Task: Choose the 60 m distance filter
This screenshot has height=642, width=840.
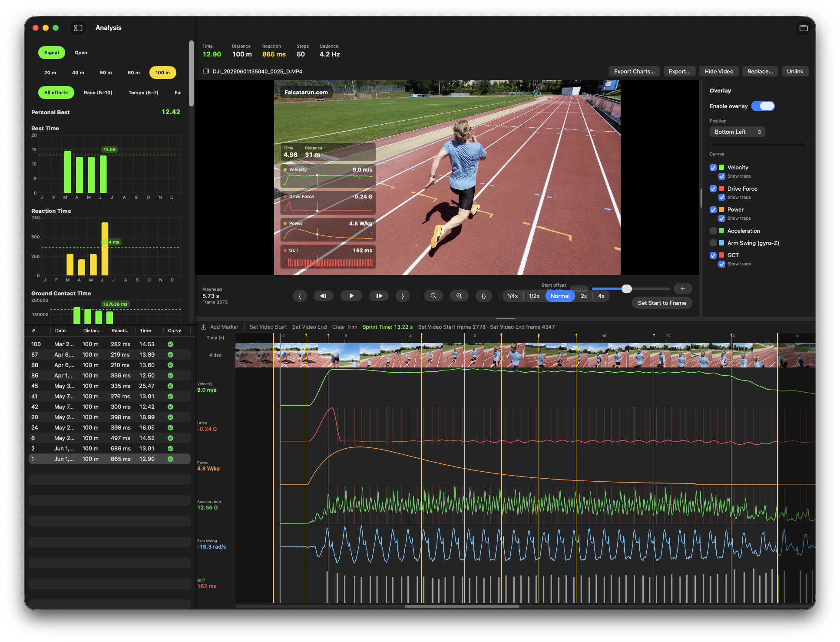Action: tap(134, 73)
